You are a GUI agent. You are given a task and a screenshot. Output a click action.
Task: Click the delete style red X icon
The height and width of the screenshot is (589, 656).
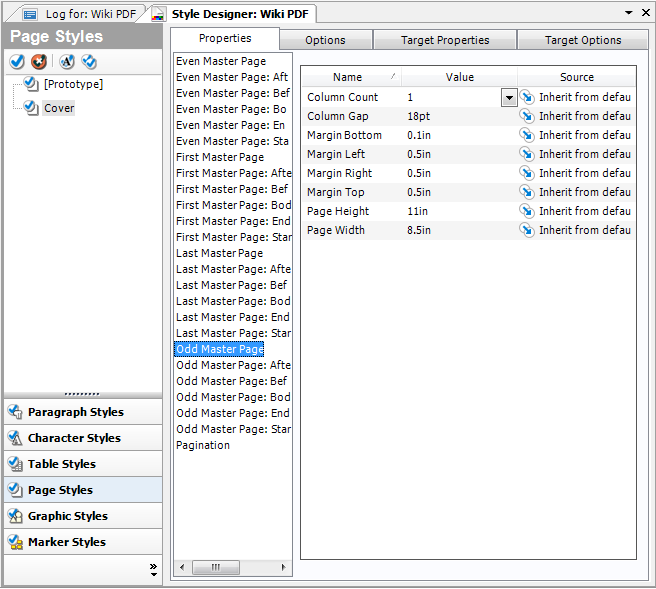click(x=40, y=62)
